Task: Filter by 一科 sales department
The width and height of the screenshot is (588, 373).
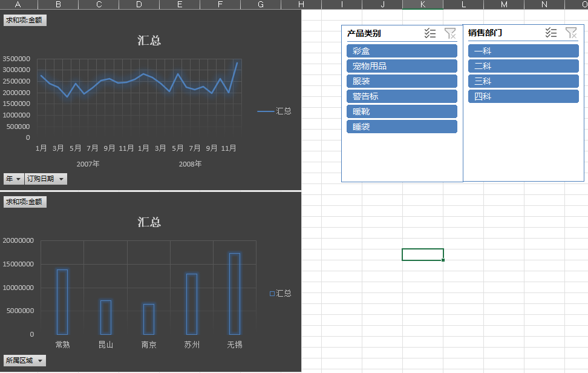Action: tap(523, 51)
